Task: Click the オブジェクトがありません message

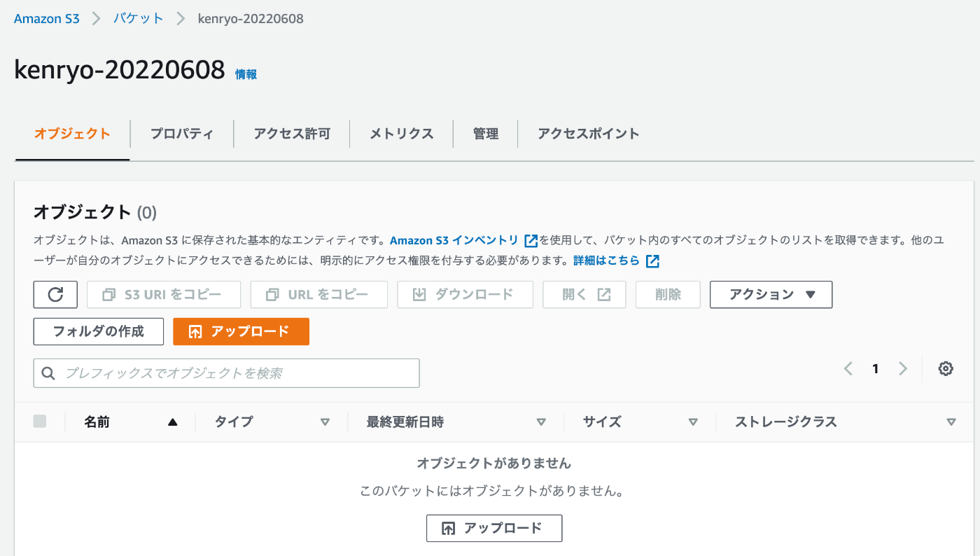Action: point(494,464)
